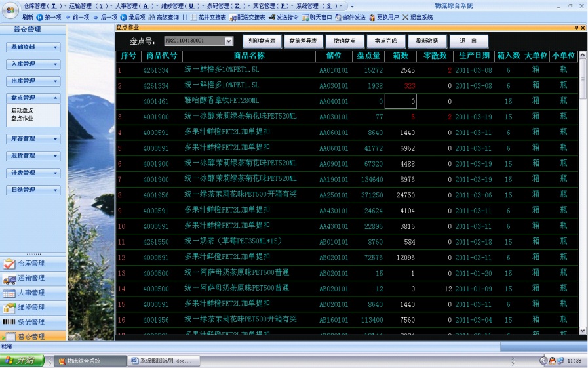588x368 pixels.
Task: Click the 盘点量 column header
Action: coord(368,56)
